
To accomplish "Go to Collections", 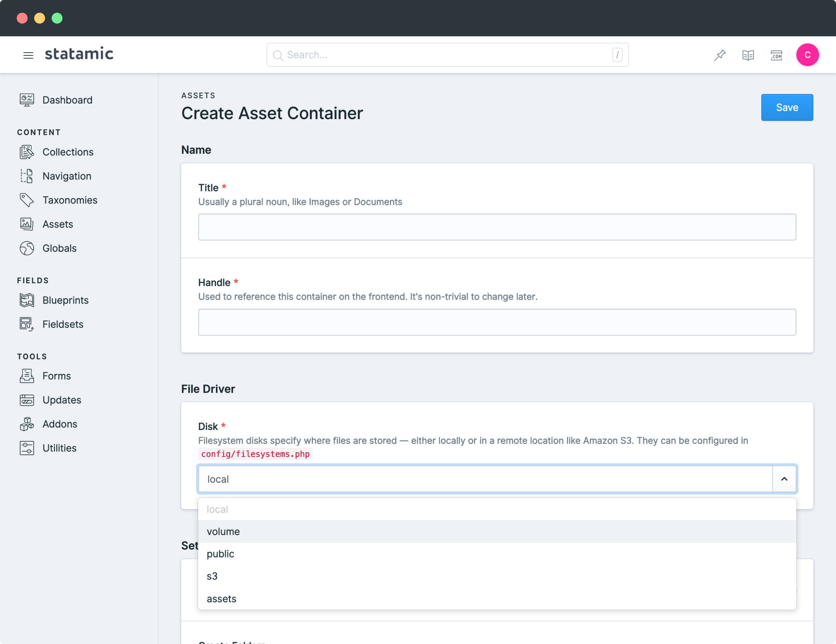I will pyautogui.click(x=68, y=152).
